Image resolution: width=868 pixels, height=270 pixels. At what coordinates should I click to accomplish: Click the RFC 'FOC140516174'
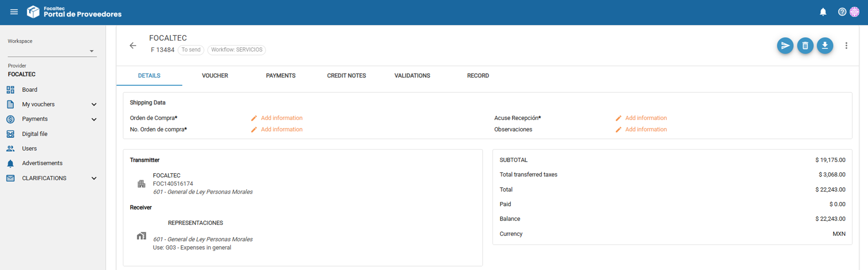[173, 184]
